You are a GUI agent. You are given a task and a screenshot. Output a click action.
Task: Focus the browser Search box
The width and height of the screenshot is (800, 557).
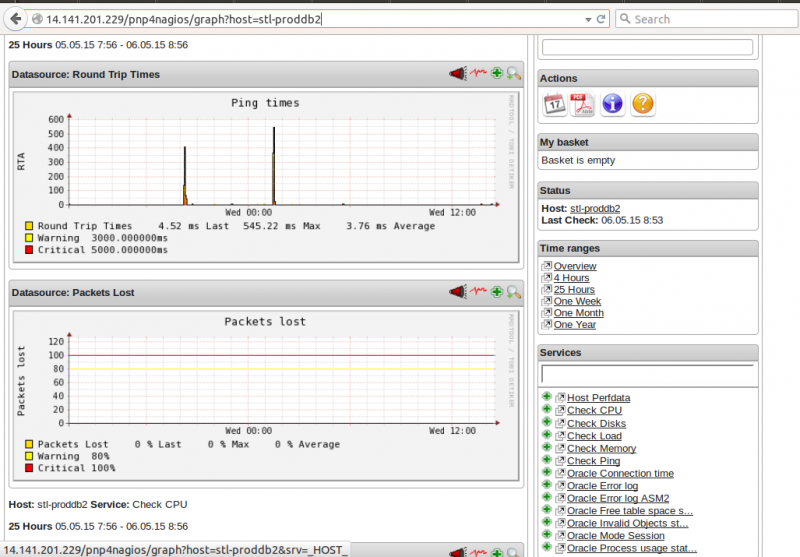point(707,19)
